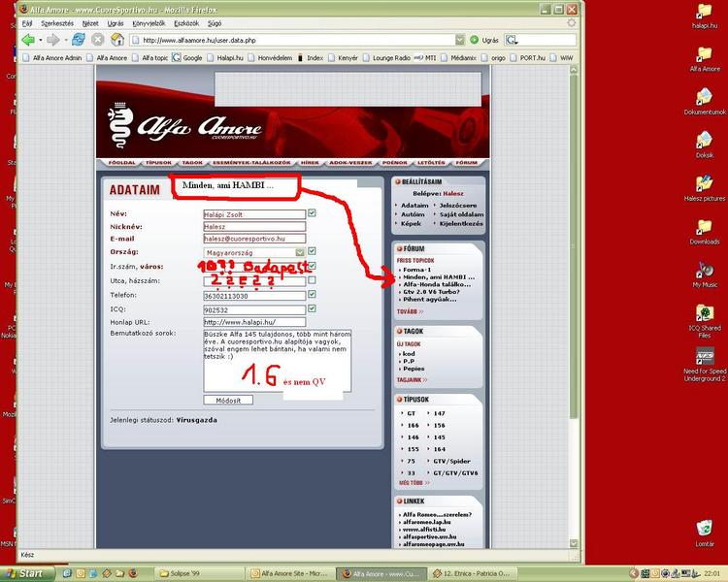The width and height of the screenshot is (728, 582).
Task: Go to ESEMÉNYEK-TALÁLKOZÓK site tab
Action: (x=251, y=163)
